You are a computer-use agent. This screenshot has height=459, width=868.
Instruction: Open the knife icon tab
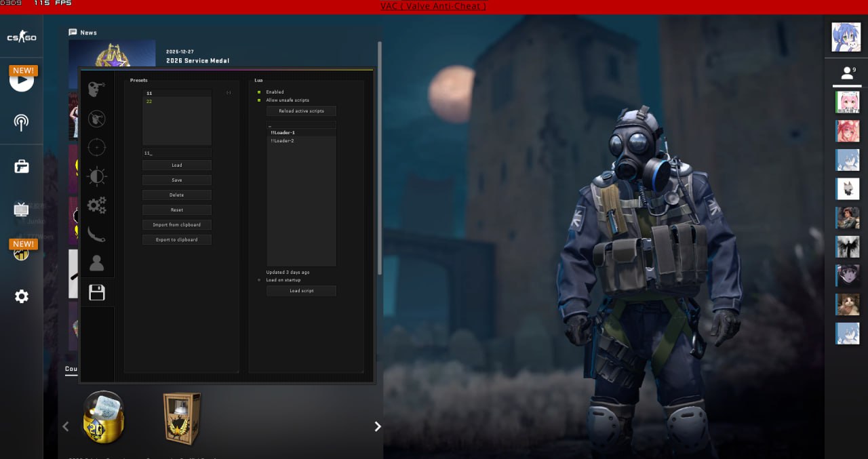(97, 234)
